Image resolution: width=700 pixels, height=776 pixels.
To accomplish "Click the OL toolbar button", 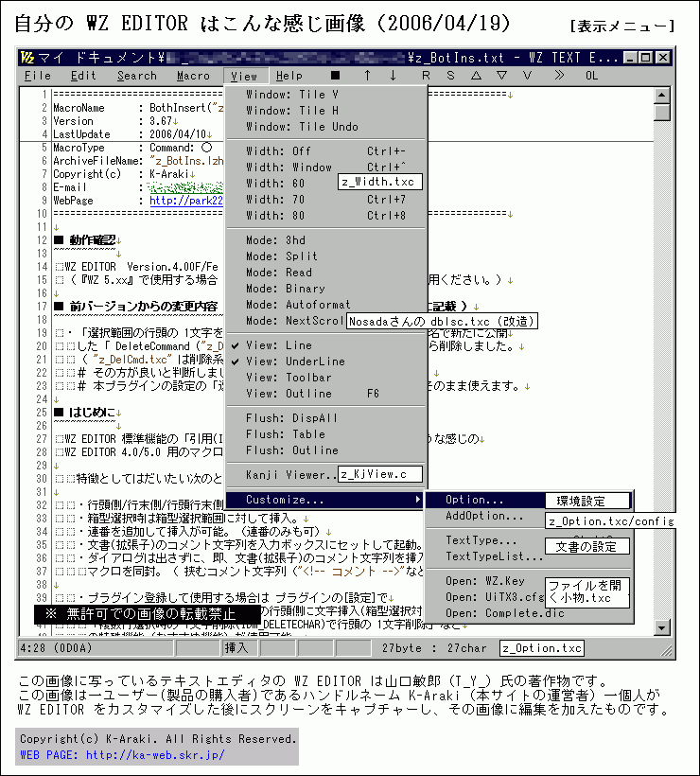I will point(591,75).
